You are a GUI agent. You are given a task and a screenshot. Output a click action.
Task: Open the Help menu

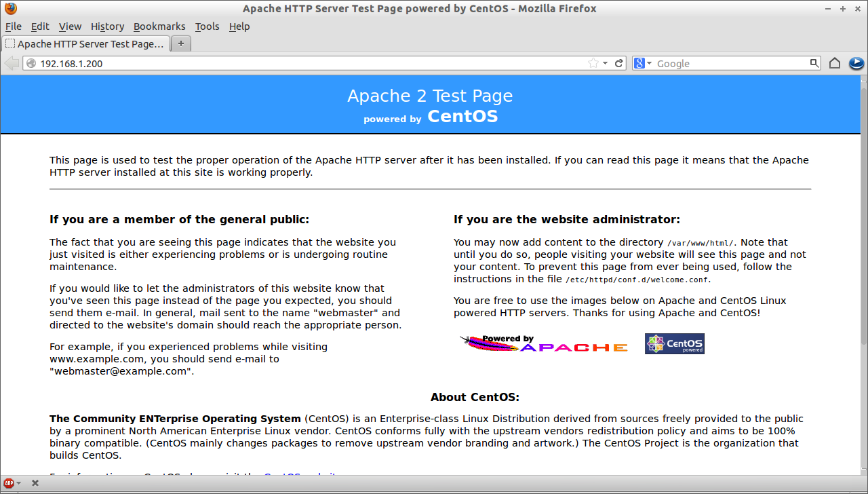pyautogui.click(x=239, y=26)
